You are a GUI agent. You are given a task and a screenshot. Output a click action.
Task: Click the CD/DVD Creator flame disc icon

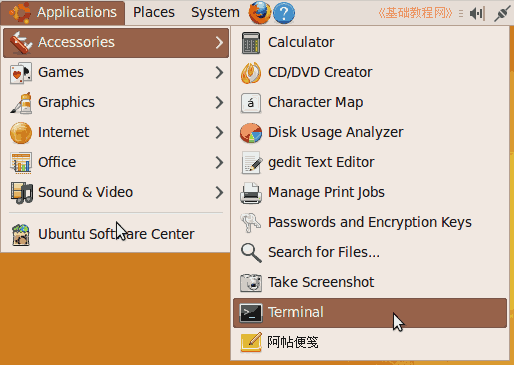click(251, 73)
